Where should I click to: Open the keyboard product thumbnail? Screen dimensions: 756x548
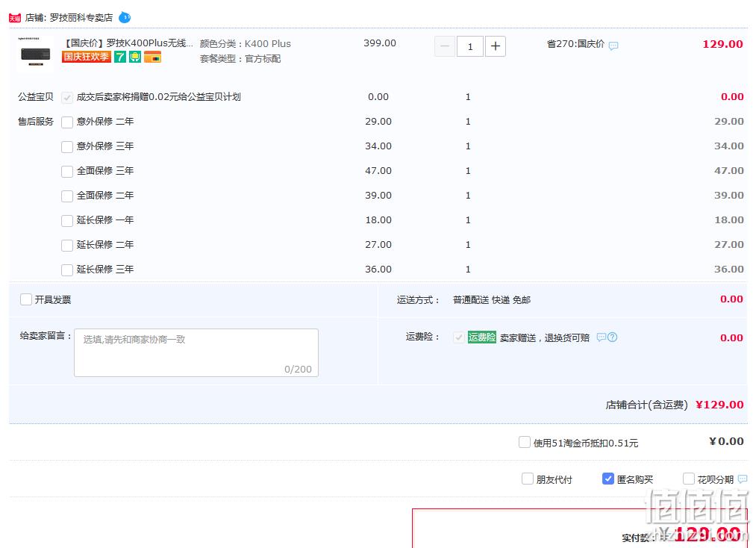pos(35,54)
